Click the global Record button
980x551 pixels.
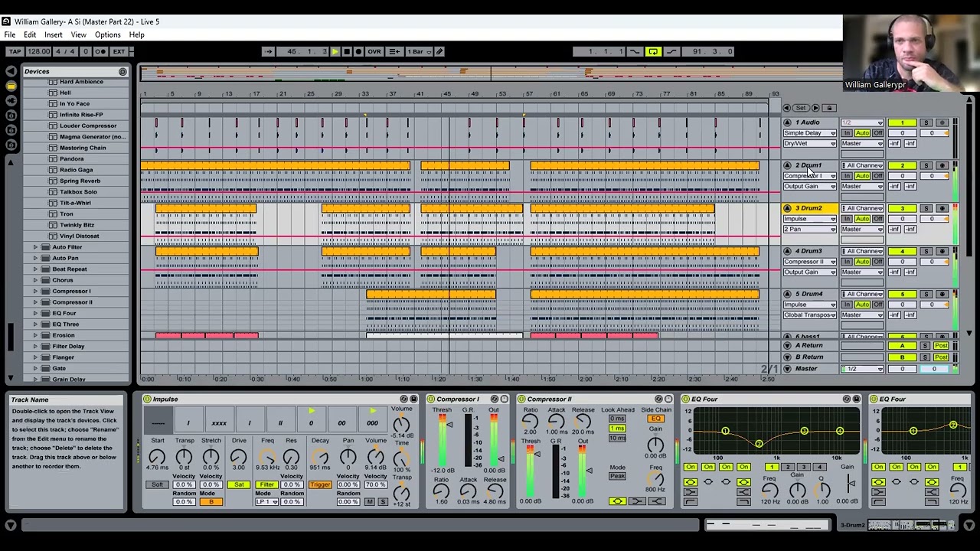358,51
